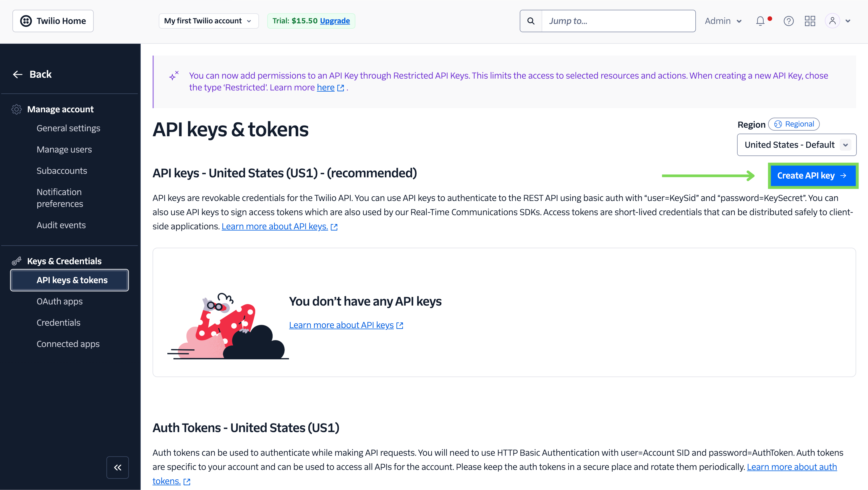Click the Upgrade trial link

click(335, 21)
